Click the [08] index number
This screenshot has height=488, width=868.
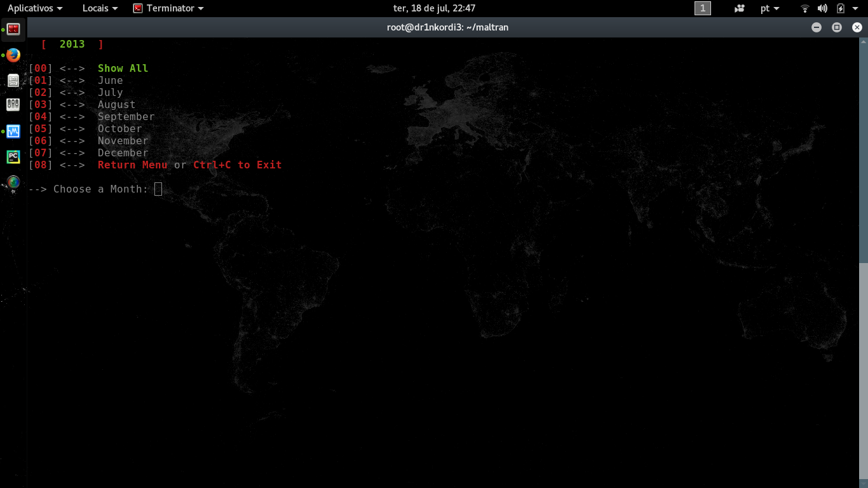(41, 165)
